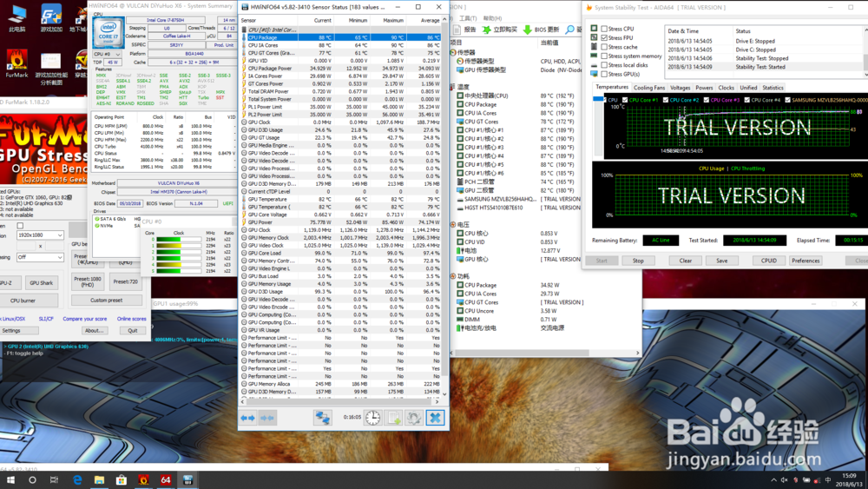Switch to Statistics tab
868x489 pixels.
773,88
